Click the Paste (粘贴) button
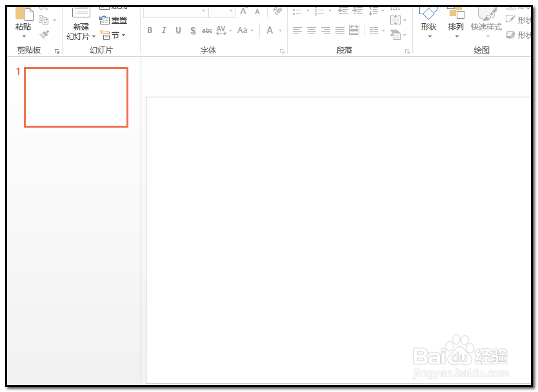Screen dimensions: 538x392 (x=24, y=18)
